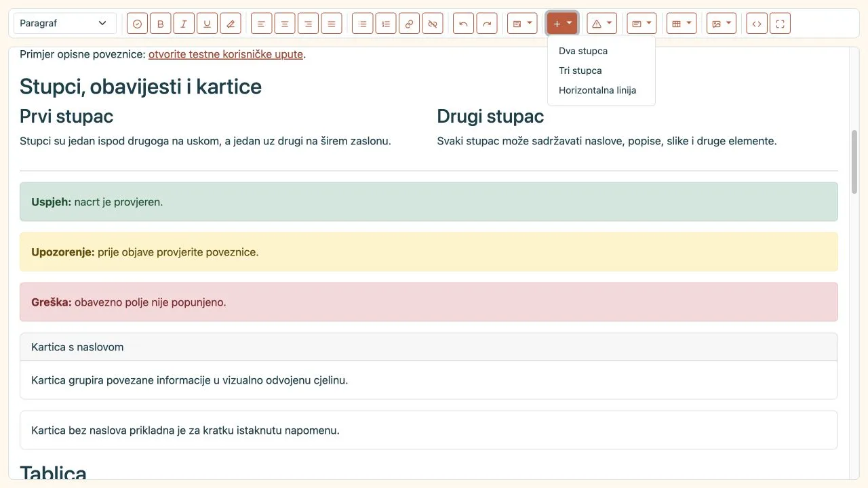Choose Tri stupca from the menu

tap(601, 70)
